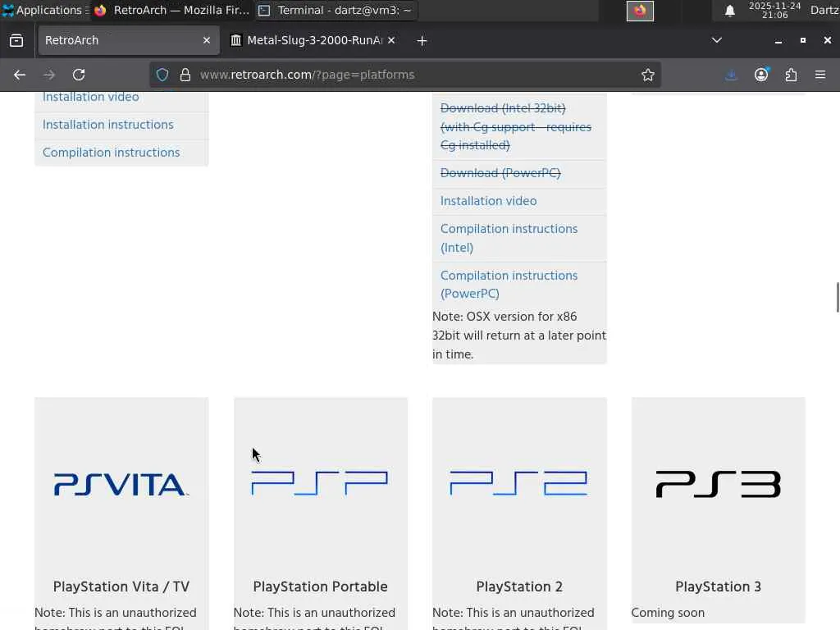
Task: Open a new tab with the plus button
Action: point(422,41)
